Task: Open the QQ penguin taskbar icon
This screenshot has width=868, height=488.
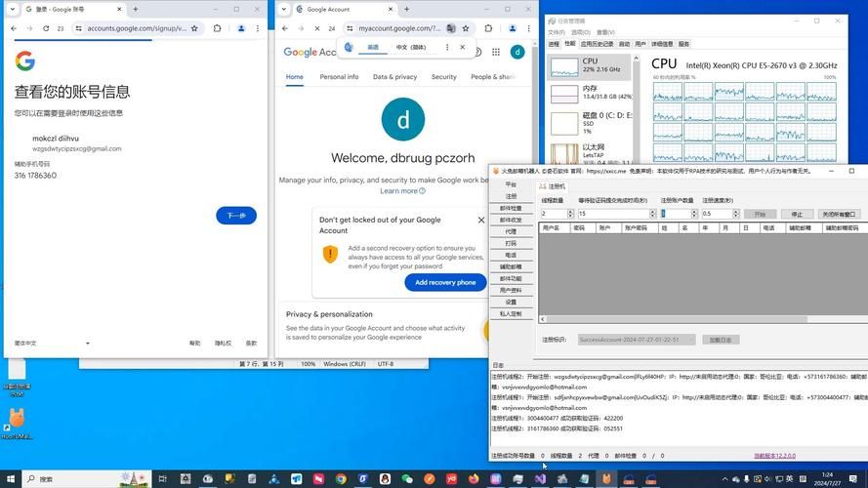Action: [x=385, y=478]
